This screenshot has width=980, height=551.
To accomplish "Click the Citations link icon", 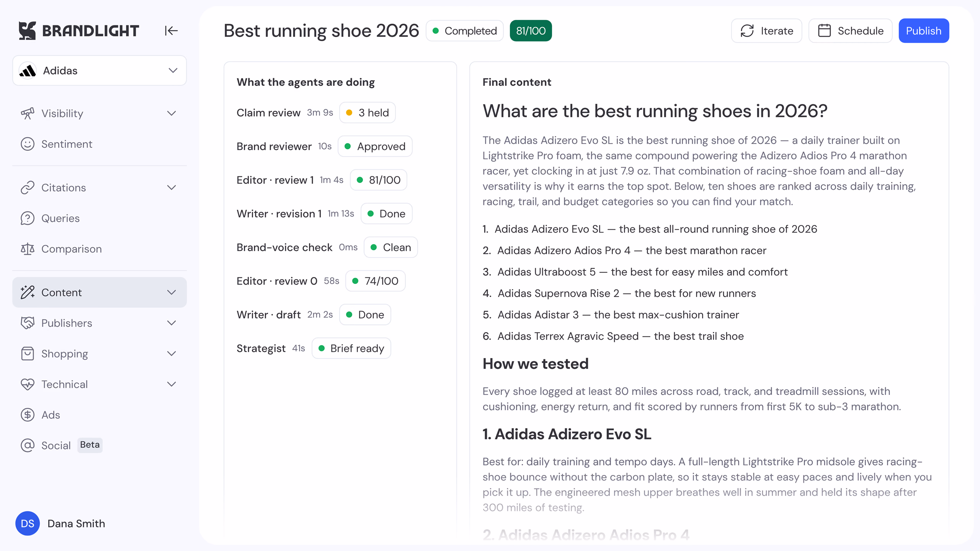I will tap(28, 187).
